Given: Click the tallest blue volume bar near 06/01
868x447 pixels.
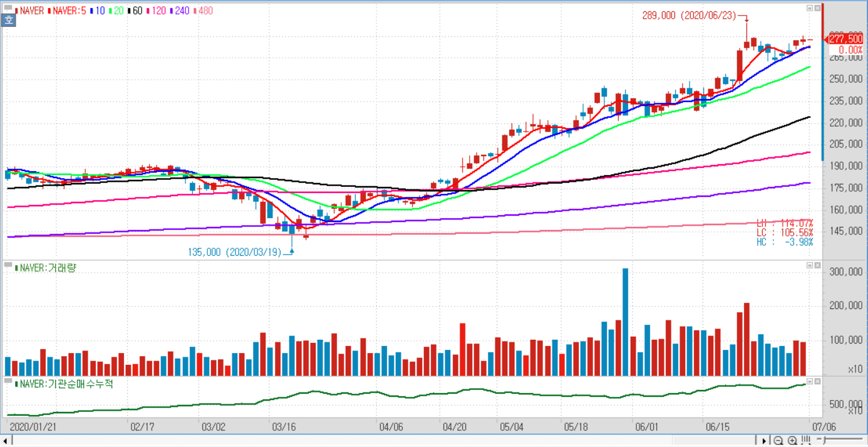Looking at the screenshot, I should (625, 322).
